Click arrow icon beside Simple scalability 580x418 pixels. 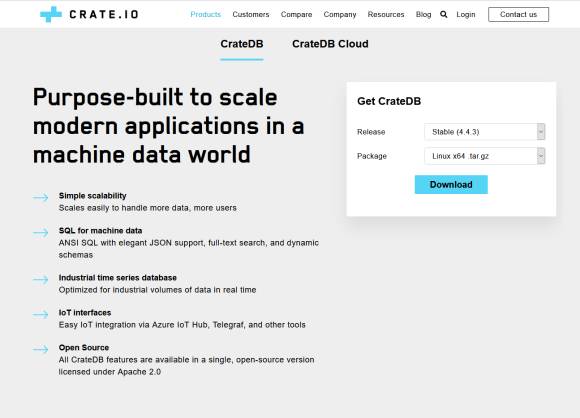41,198
